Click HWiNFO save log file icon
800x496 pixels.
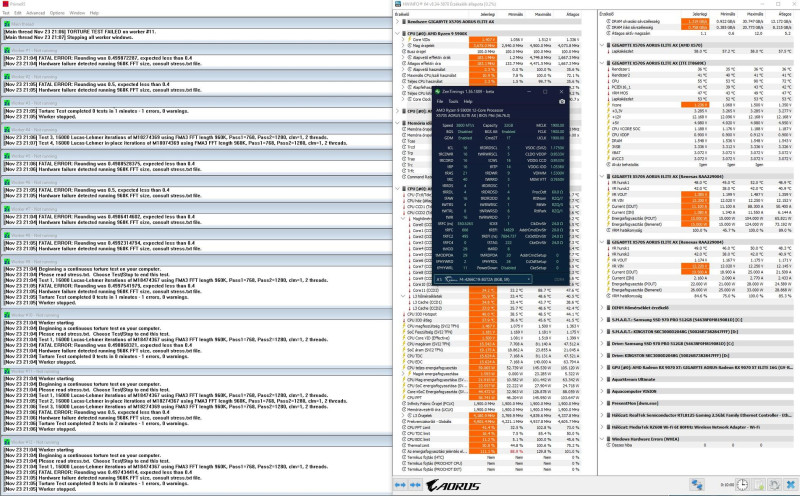[759, 485]
